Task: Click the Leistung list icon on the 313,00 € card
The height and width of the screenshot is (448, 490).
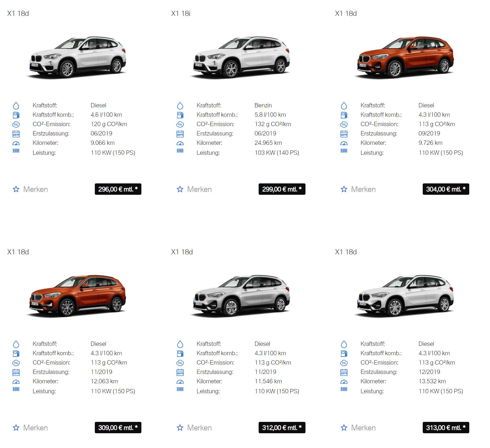Action: click(x=344, y=389)
